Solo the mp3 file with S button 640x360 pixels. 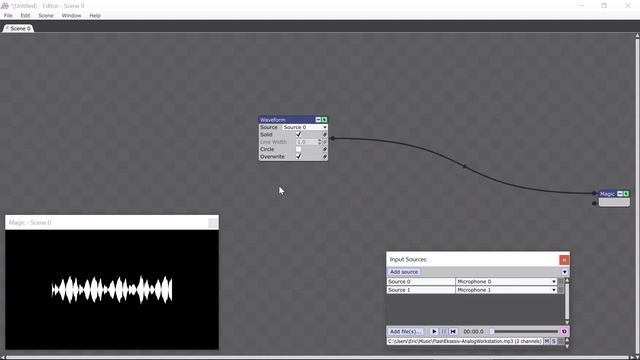click(553, 341)
